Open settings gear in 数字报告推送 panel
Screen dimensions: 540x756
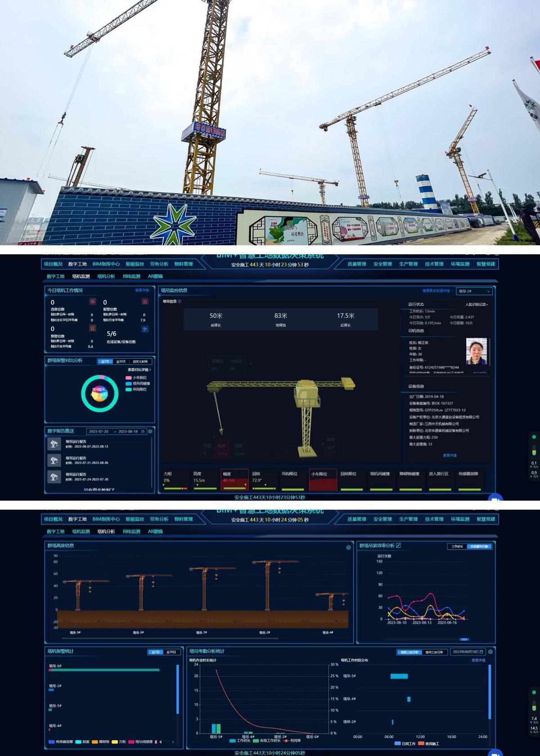pyautogui.click(x=150, y=431)
